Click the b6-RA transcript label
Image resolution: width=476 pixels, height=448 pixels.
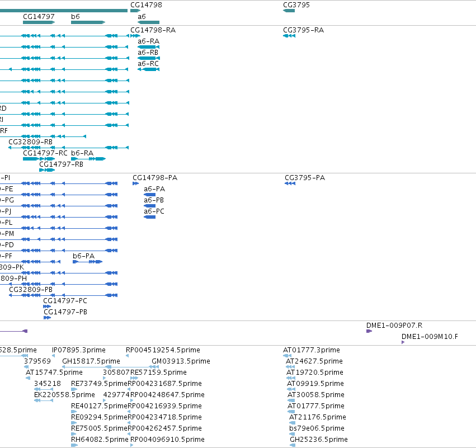82,153
